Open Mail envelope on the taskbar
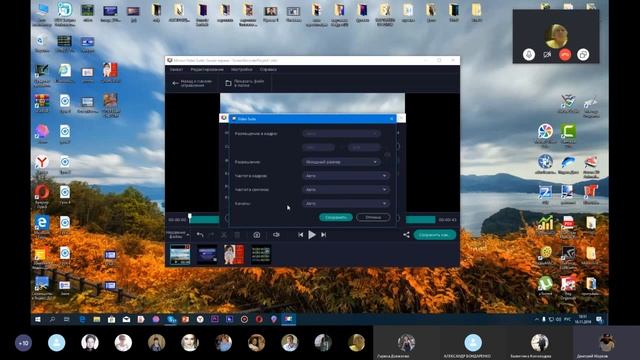This screenshot has height=360, width=640. 126,319
